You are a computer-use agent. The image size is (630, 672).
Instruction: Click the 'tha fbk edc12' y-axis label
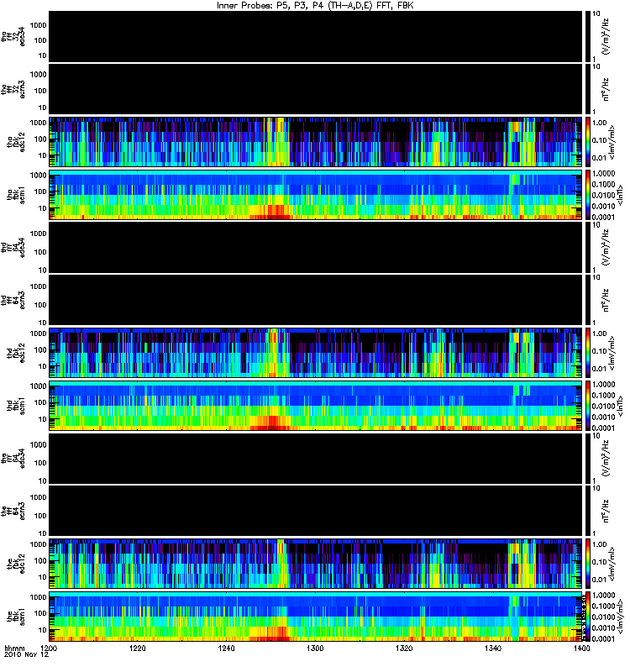click(x=16, y=140)
